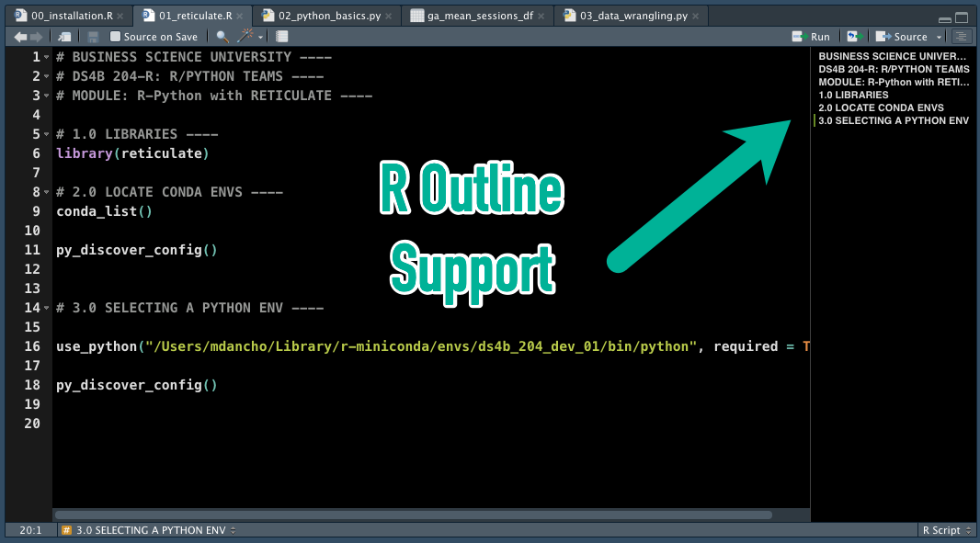Close the 01_reticulate.R tab
This screenshot has height=543, width=980.
click(x=239, y=17)
